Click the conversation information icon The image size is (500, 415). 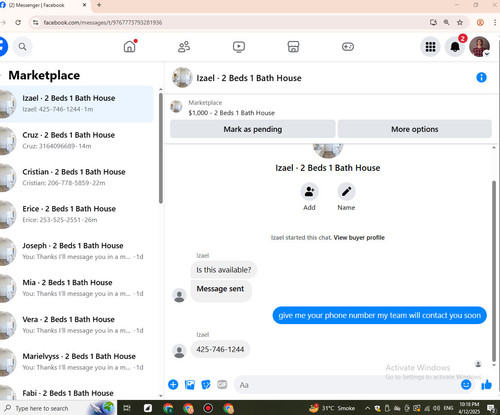pos(481,77)
